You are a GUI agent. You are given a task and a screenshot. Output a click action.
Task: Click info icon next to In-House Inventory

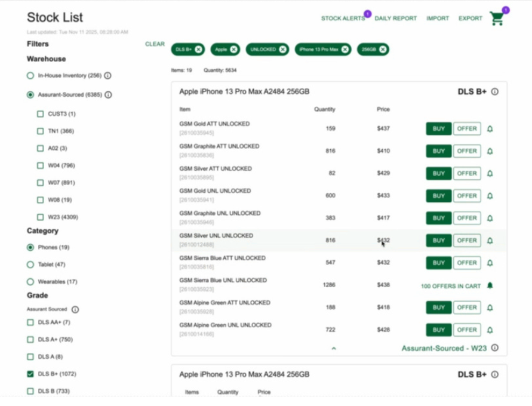[x=108, y=76]
